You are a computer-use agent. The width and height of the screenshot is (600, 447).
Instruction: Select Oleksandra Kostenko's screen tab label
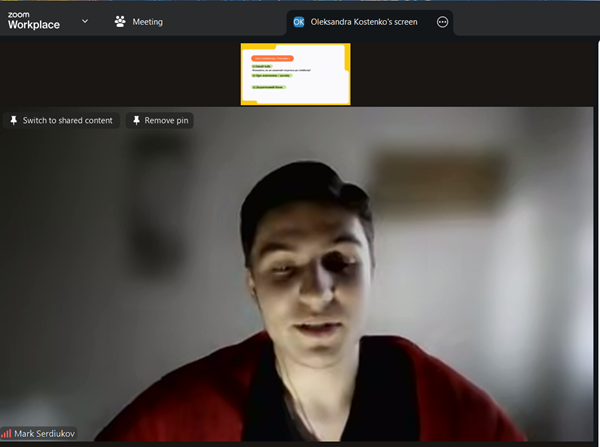(x=364, y=22)
